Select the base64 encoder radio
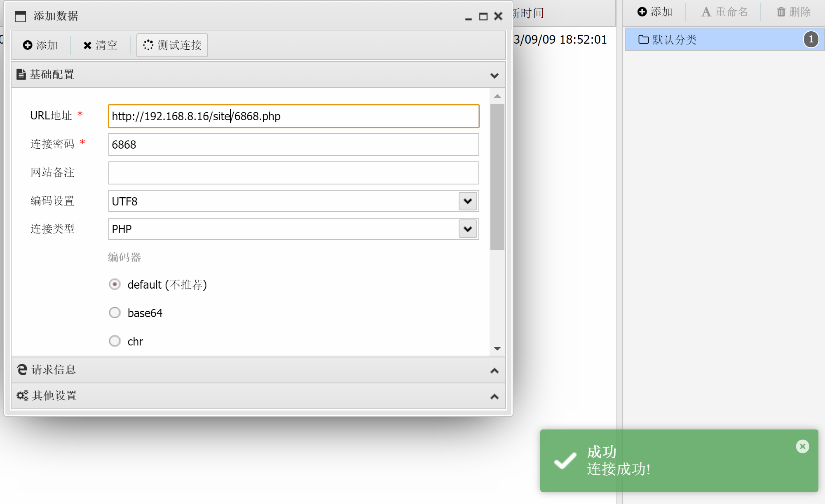The image size is (825, 504). click(115, 313)
